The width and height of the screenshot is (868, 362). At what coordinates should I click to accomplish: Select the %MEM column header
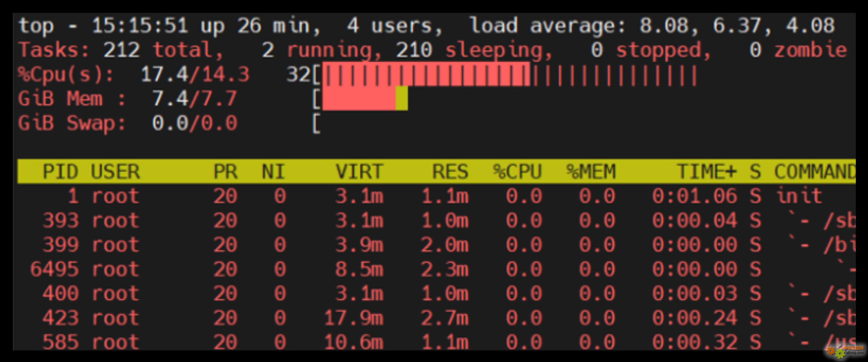click(591, 172)
